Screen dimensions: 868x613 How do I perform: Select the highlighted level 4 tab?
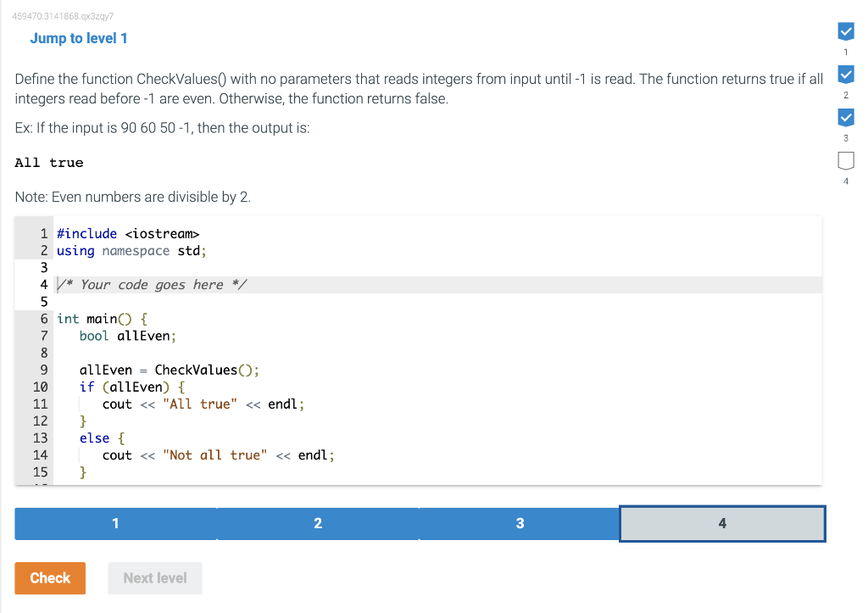[722, 523]
